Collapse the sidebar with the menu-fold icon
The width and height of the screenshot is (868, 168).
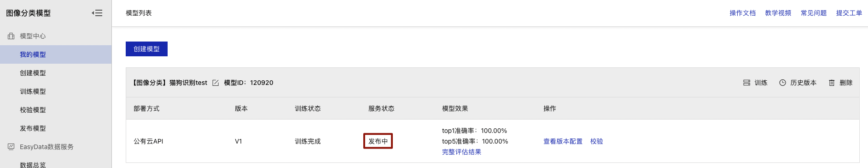coord(97,13)
